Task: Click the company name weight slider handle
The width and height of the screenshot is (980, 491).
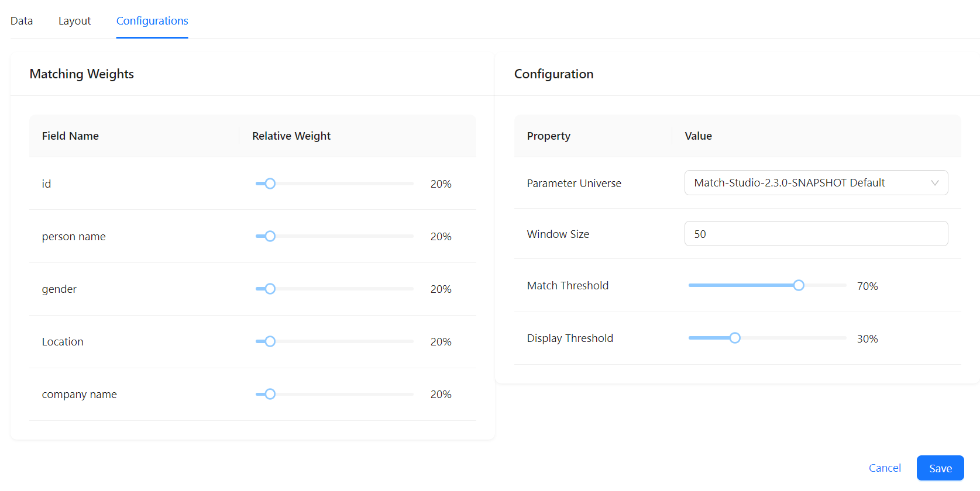Action: point(270,394)
